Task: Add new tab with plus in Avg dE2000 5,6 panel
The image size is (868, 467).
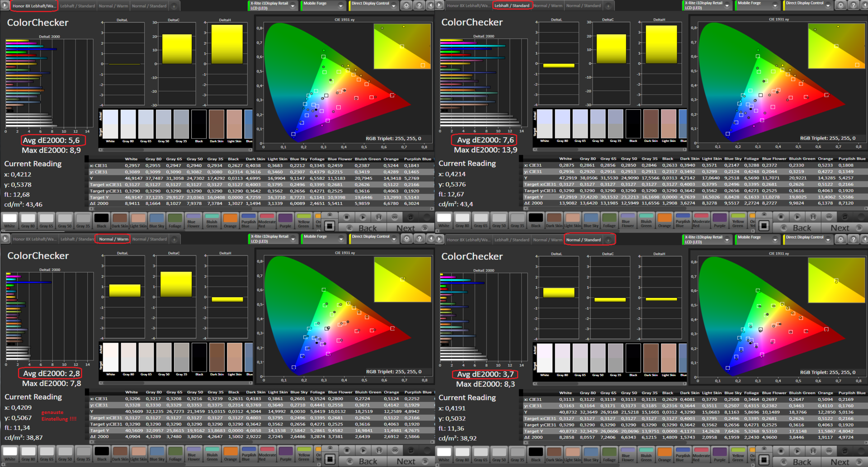Action: tap(174, 6)
